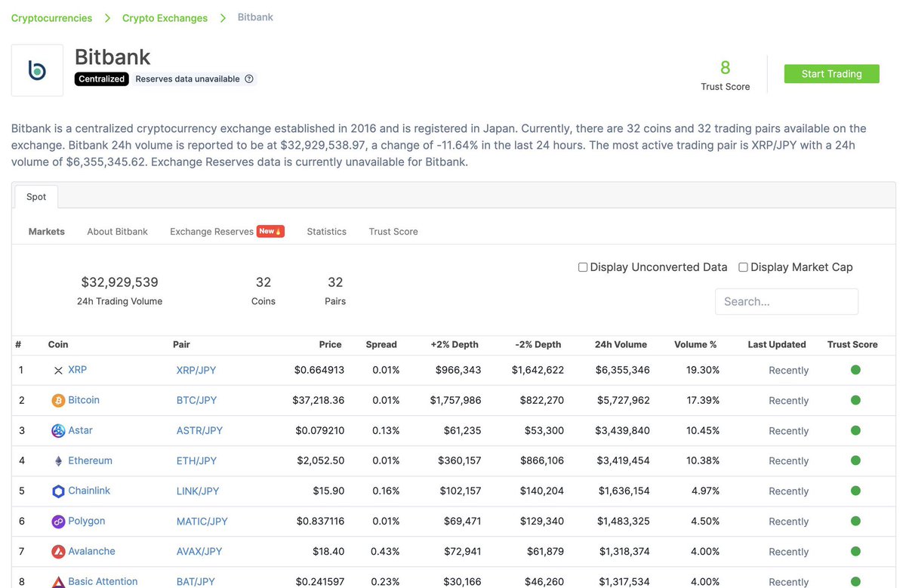Enable Display Unconverted Data checkbox
This screenshot has width=906, height=588.
point(583,267)
